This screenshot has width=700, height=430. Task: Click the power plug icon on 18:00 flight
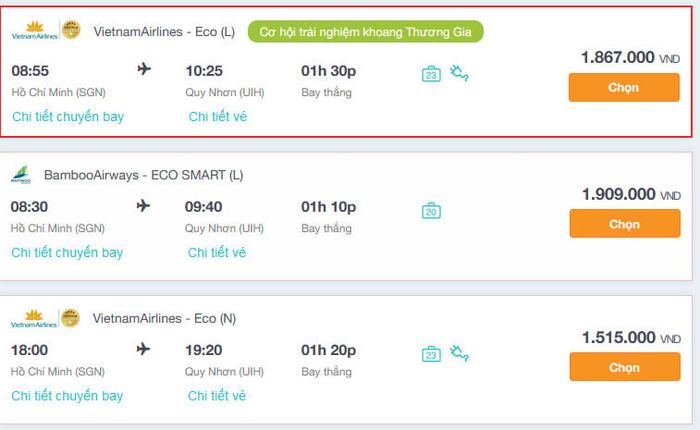(x=459, y=353)
